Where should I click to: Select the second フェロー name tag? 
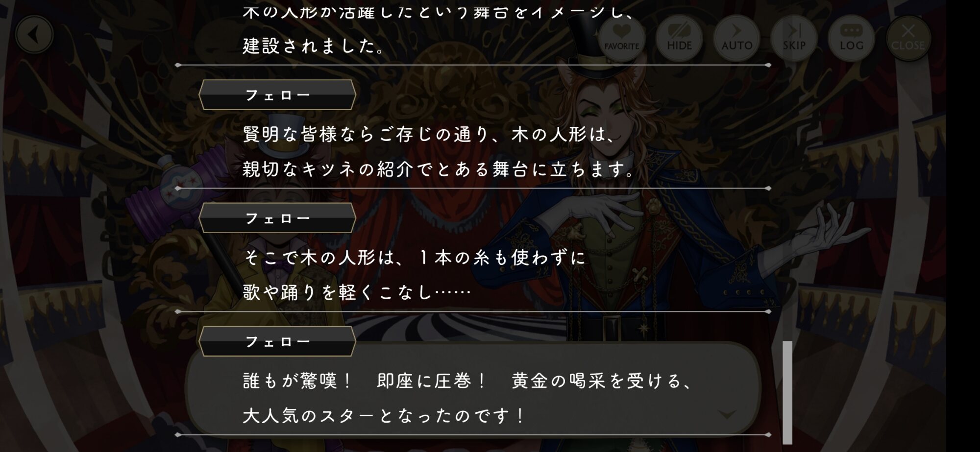click(x=277, y=218)
